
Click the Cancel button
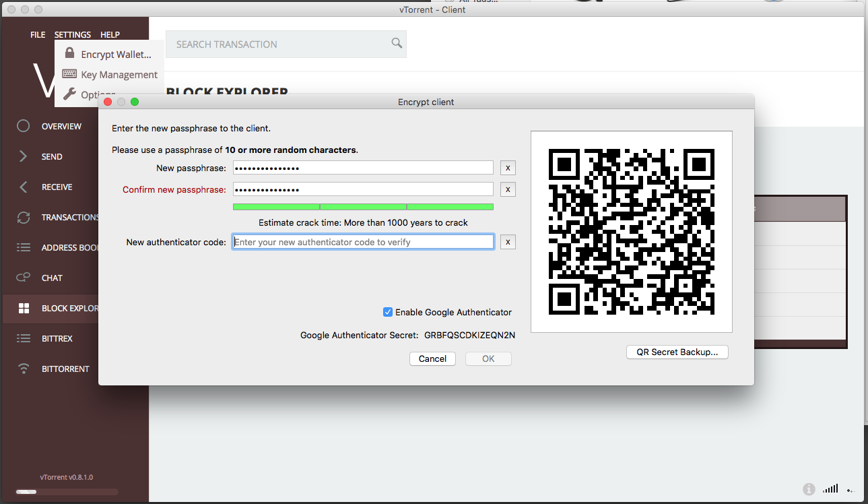[x=432, y=359]
